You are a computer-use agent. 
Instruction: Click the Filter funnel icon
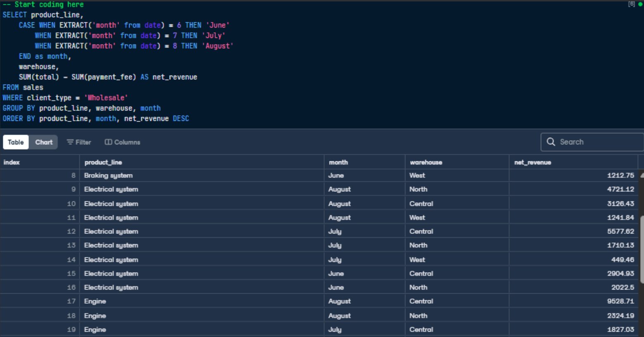70,142
